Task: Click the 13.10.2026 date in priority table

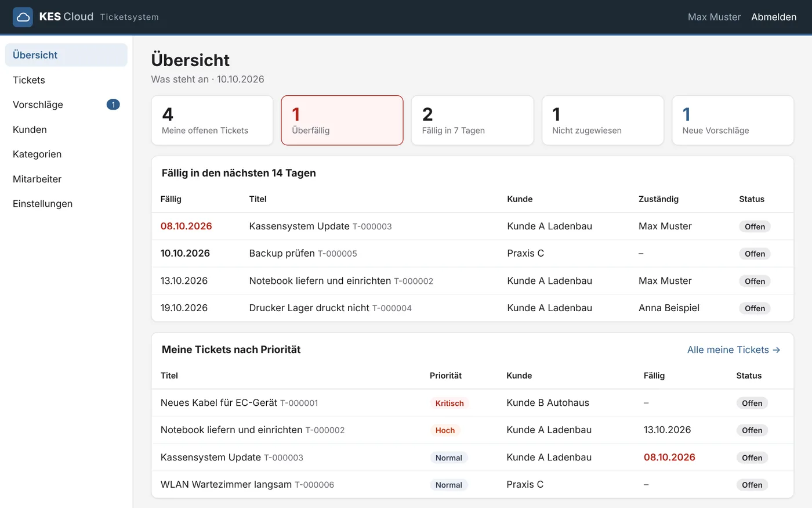Action: pyautogui.click(x=667, y=430)
